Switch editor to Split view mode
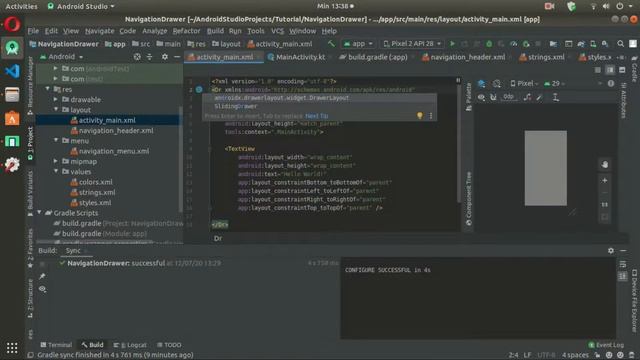 610,70
